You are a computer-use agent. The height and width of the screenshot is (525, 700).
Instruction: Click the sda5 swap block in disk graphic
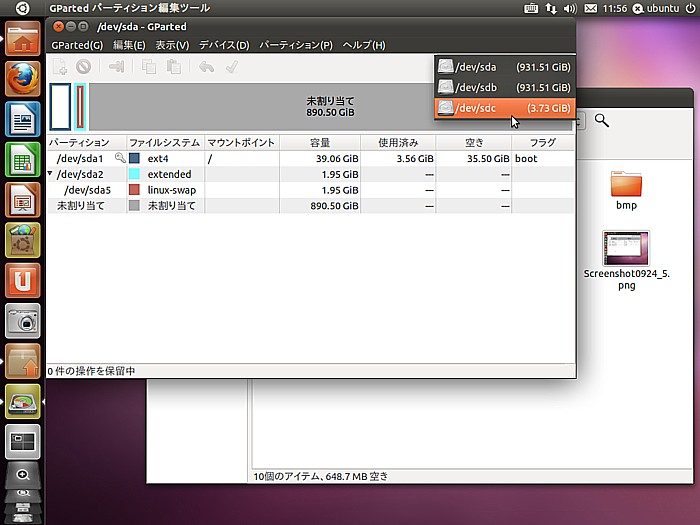80,107
